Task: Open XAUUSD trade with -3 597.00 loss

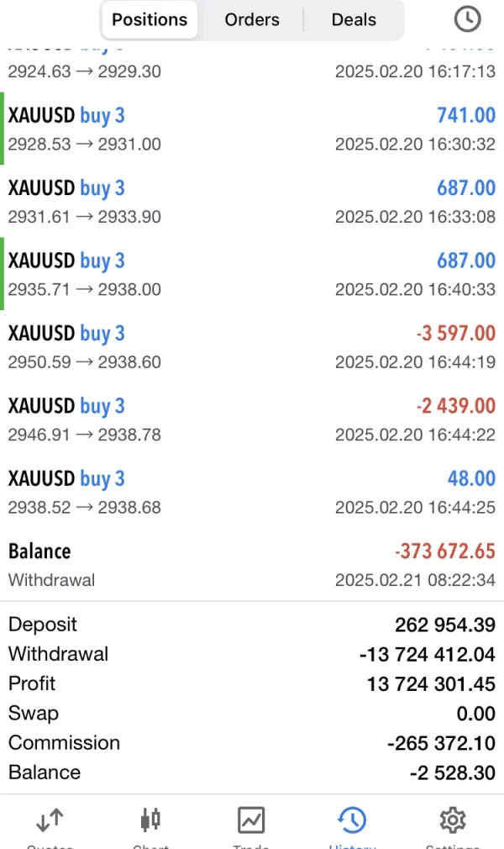Action: pyautogui.click(x=252, y=347)
